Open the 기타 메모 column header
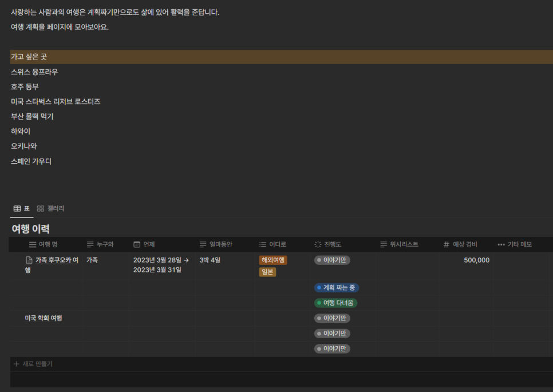Screen dimensions: 553x392 520,244
